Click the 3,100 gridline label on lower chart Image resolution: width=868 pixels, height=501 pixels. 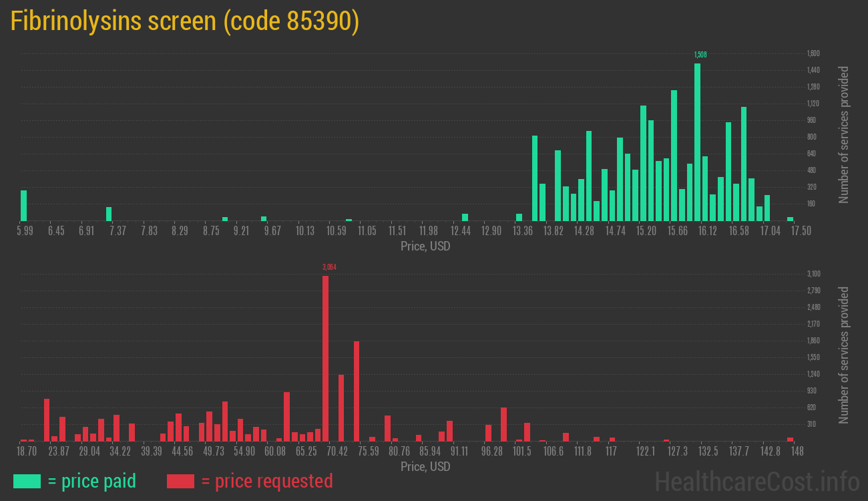tap(813, 274)
